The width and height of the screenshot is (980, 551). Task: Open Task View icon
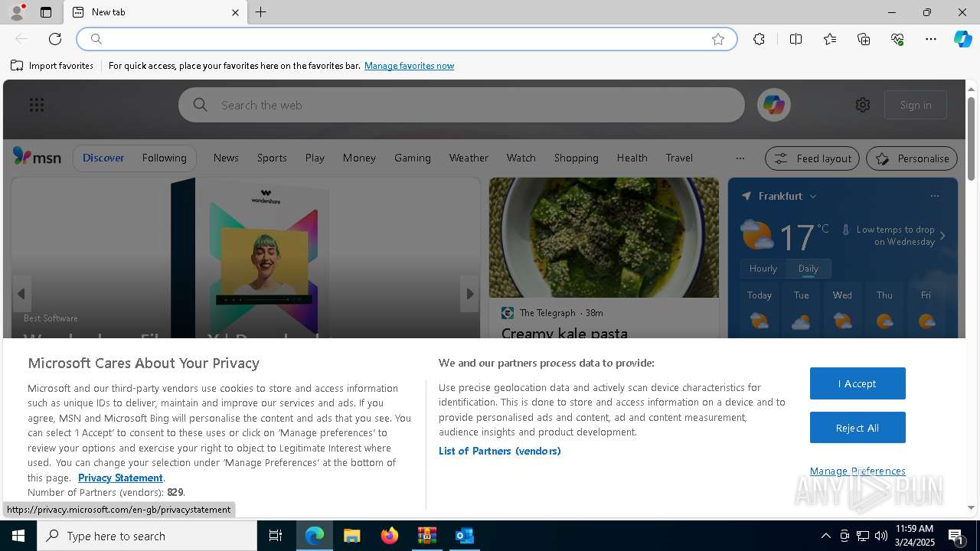276,536
